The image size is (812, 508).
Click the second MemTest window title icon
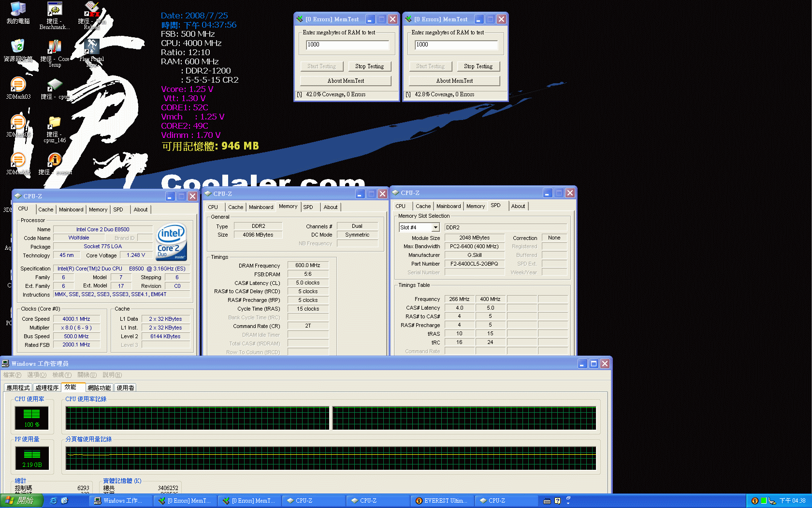pos(408,19)
